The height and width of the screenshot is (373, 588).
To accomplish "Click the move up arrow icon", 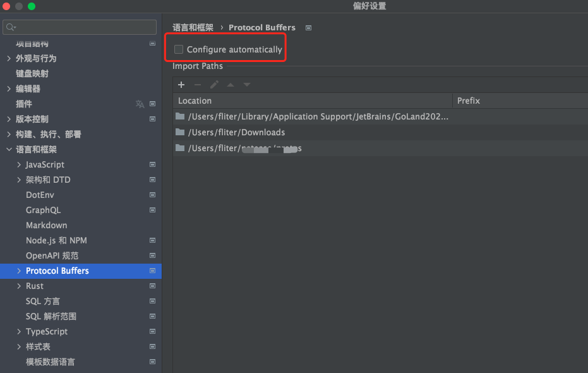I will click(x=231, y=85).
